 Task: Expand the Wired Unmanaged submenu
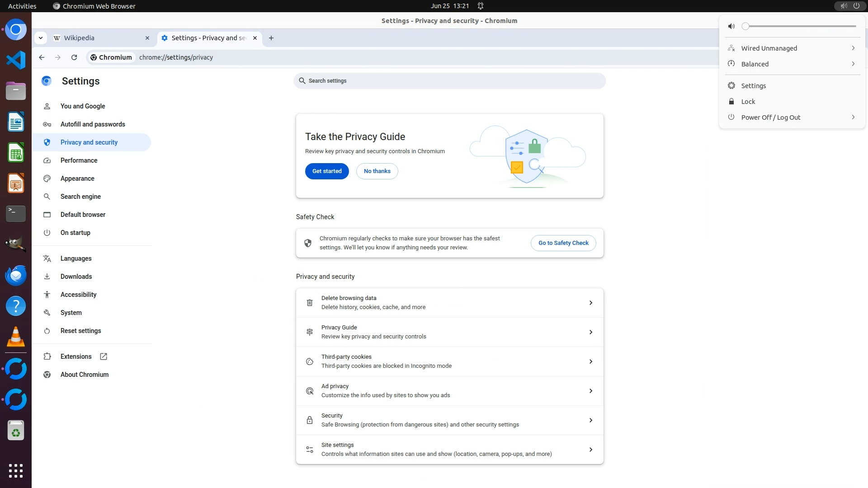point(791,48)
